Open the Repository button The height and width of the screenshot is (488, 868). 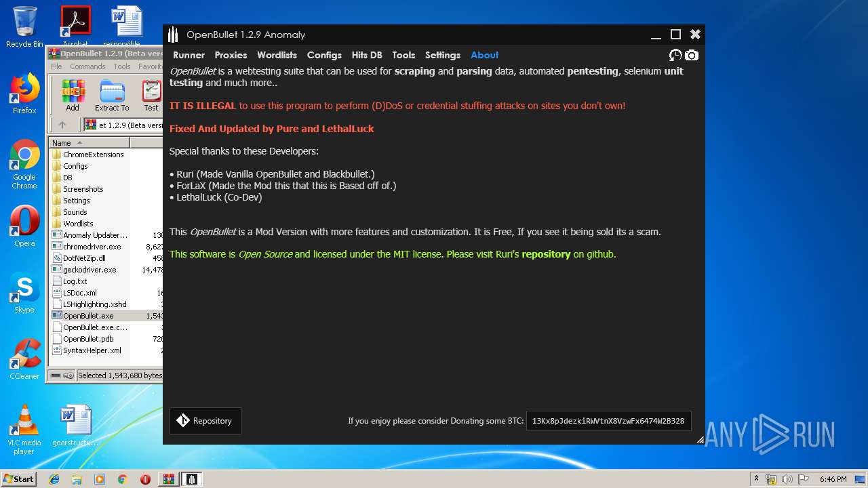pyautogui.click(x=205, y=421)
